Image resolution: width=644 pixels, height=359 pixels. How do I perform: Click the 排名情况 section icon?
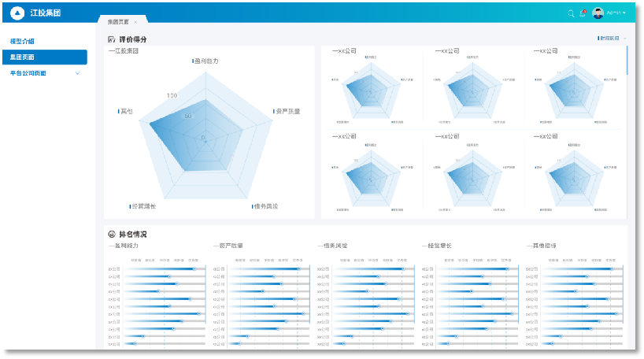coord(112,235)
